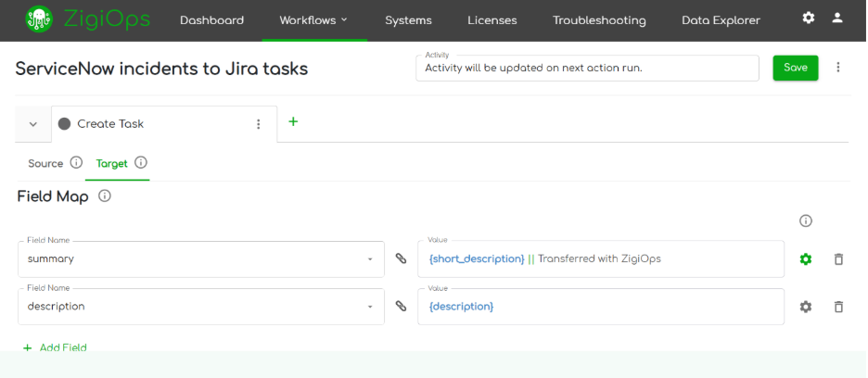Delete the description field mapping
The image size is (868, 378).
pyautogui.click(x=838, y=306)
